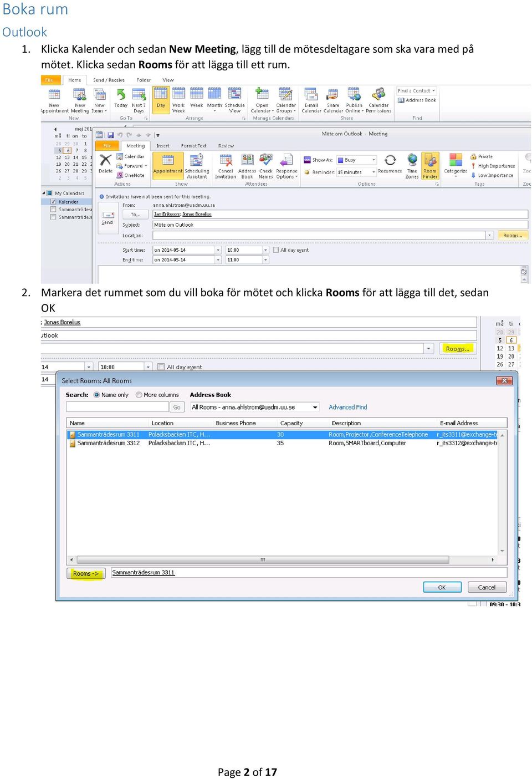Open the End time 11:00 dropdown
The height and width of the screenshot is (779, 532).
coord(266,260)
